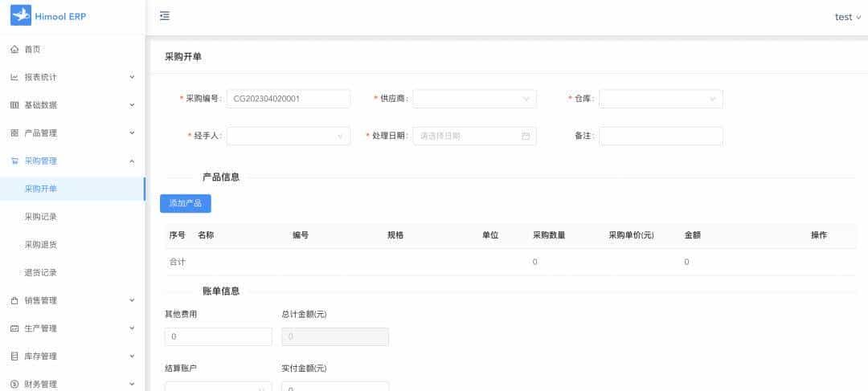Screen dimensions: 868x391
Task: Open the 库存管理 menu
Action: click(x=72, y=356)
